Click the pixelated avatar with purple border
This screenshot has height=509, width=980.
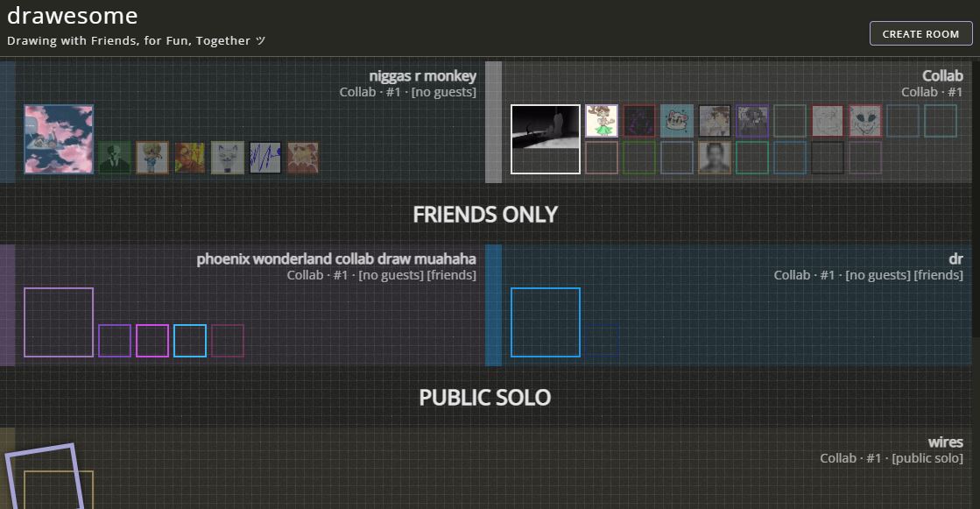point(752,121)
